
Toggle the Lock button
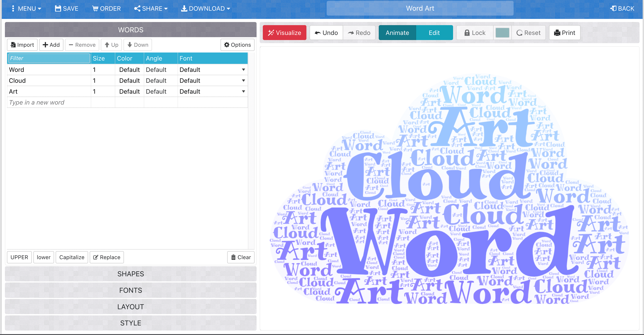coord(474,33)
